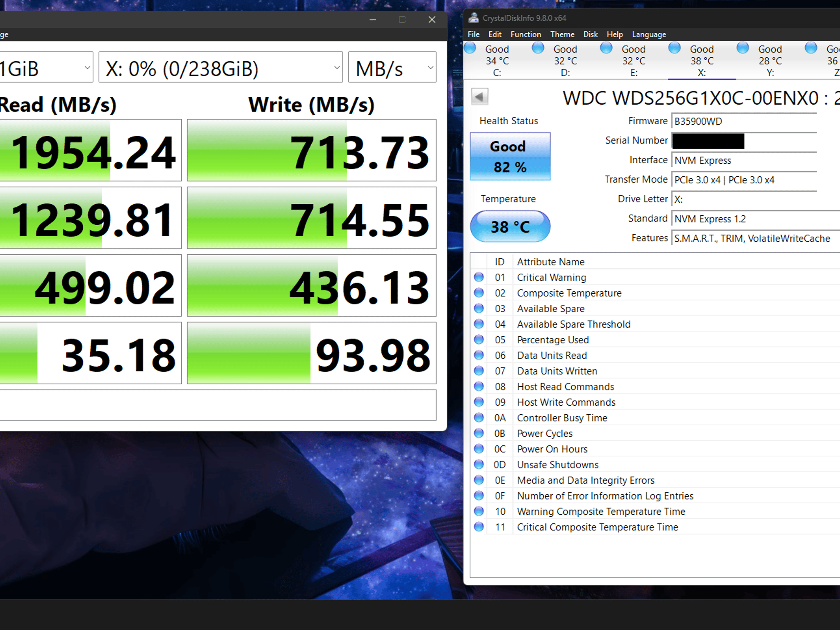Screen dimensions: 840x630
Task: Click the 1239.81 read result cell
Action: tap(91, 218)
